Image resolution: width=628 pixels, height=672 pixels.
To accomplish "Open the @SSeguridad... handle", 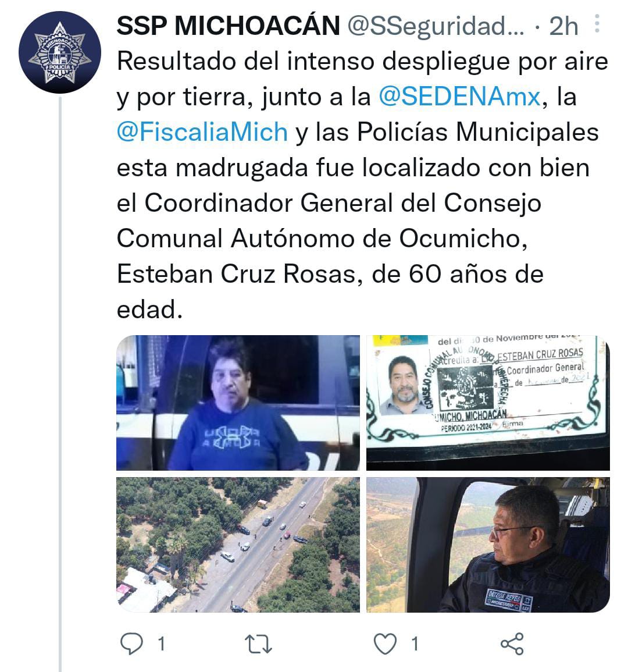I will [x=436, y=27].
